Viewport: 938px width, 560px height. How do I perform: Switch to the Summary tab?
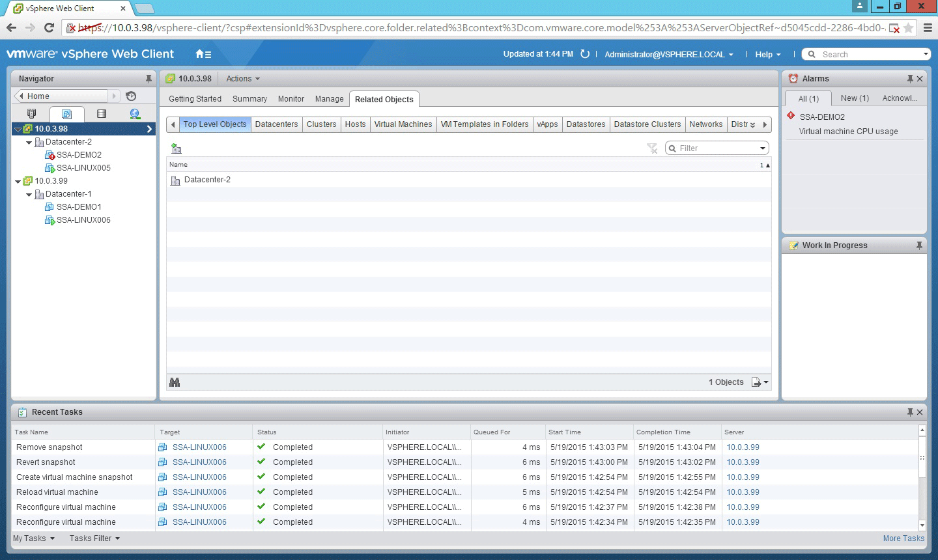pyautogui.click(x=249, y=99)
